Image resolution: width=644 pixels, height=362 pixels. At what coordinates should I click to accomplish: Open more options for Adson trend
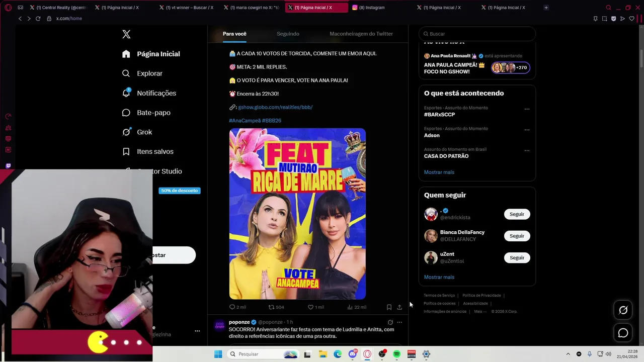[x=527, y=130]
